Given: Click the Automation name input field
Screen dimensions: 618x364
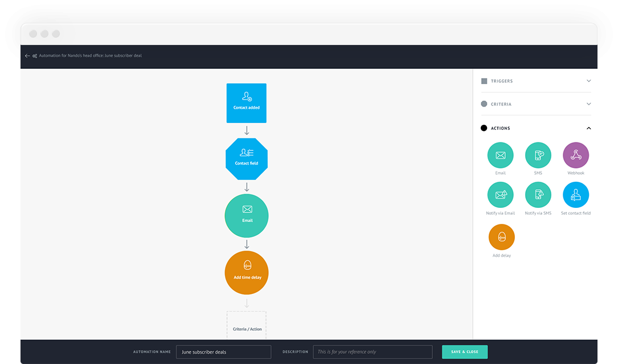Looking at the screenshot, I should (x=215, y=352).
